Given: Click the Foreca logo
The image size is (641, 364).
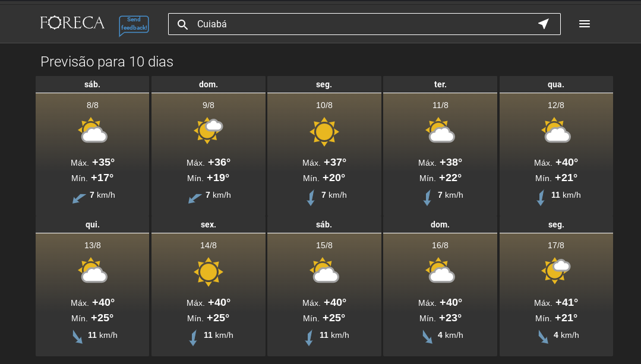Looking at the screenshot, I should (x=72, y=23).
